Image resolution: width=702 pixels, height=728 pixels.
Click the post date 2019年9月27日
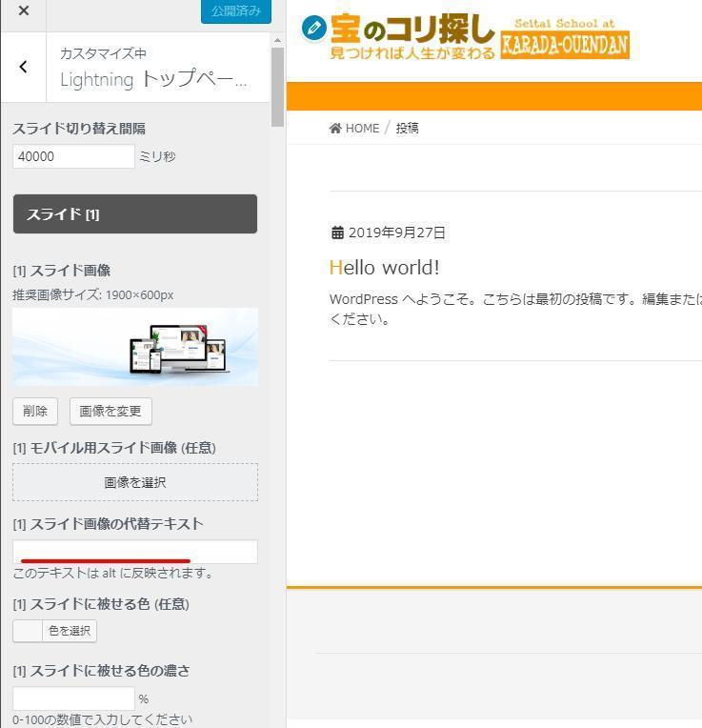pyautogui.click(x=396, y=233)
